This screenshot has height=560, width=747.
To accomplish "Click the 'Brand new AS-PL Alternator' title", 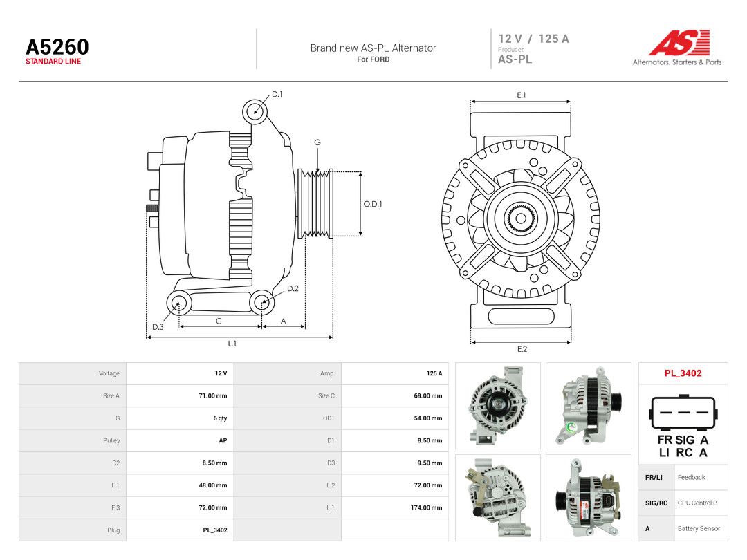I will pyautogui.click(x=373, y=48).
